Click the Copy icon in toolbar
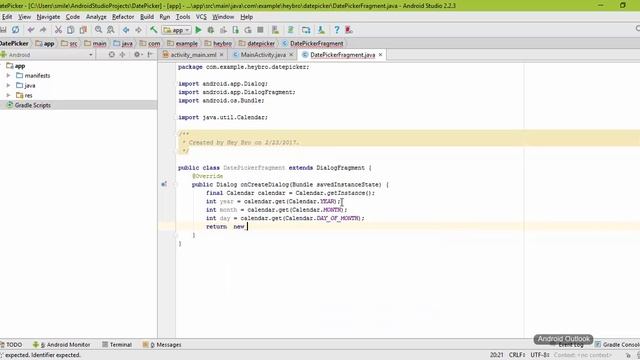The height and width of the screenshot is (360, 640). 71,30
